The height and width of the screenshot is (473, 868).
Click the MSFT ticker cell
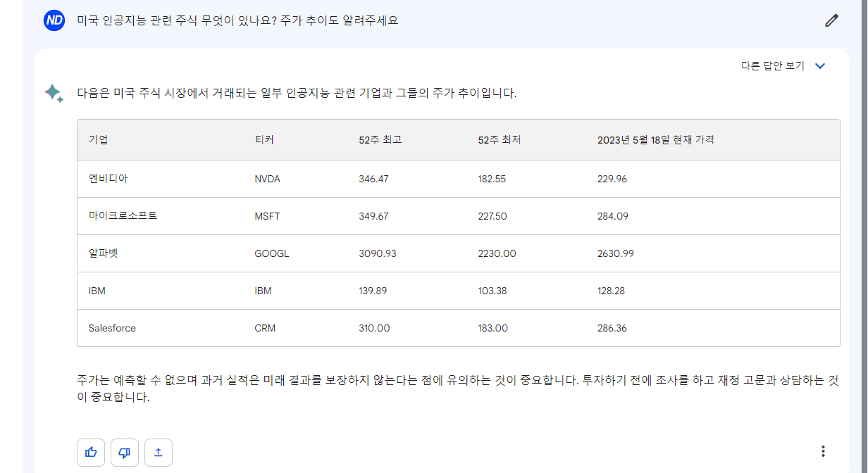[267, 216]
